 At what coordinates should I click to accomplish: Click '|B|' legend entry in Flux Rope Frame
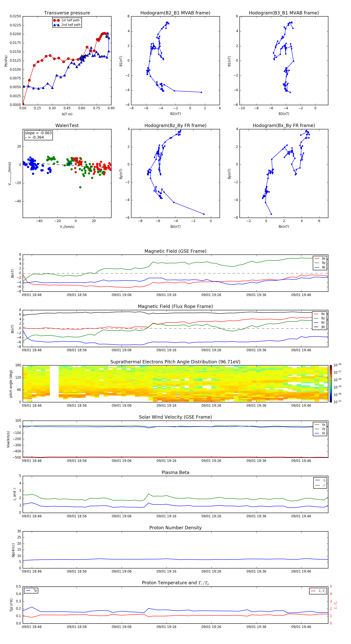(x=320, y=327)
